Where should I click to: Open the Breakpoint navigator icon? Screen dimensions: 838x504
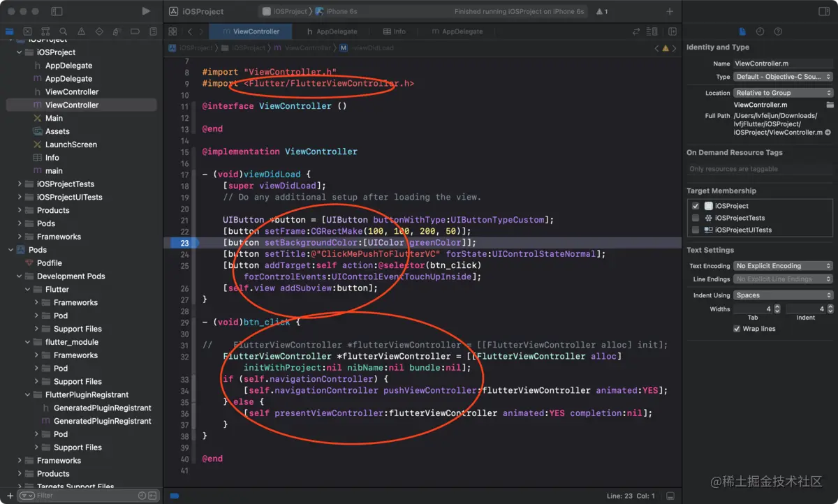pos(135,31)
